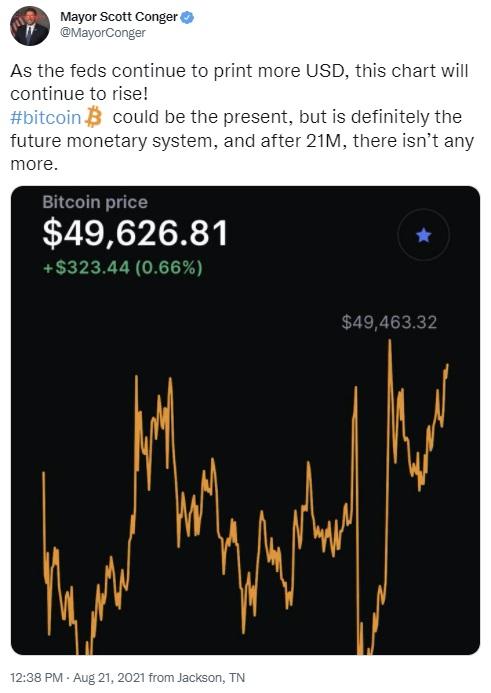Toggle the star favorite button on chart

click(423, 235)
